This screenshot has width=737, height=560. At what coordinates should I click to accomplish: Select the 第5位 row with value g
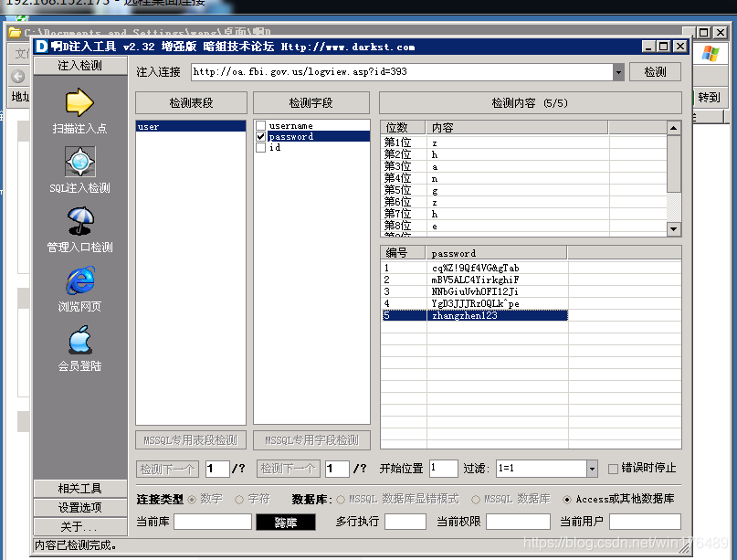pos(523,190)
